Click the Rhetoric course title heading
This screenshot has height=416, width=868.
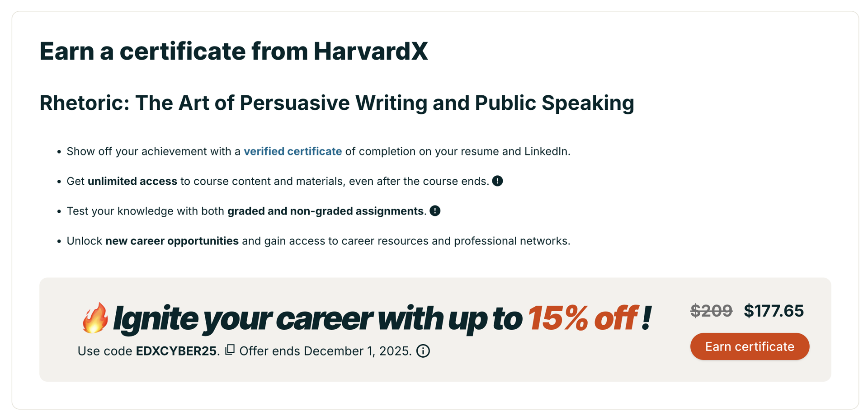coord(336,103)
